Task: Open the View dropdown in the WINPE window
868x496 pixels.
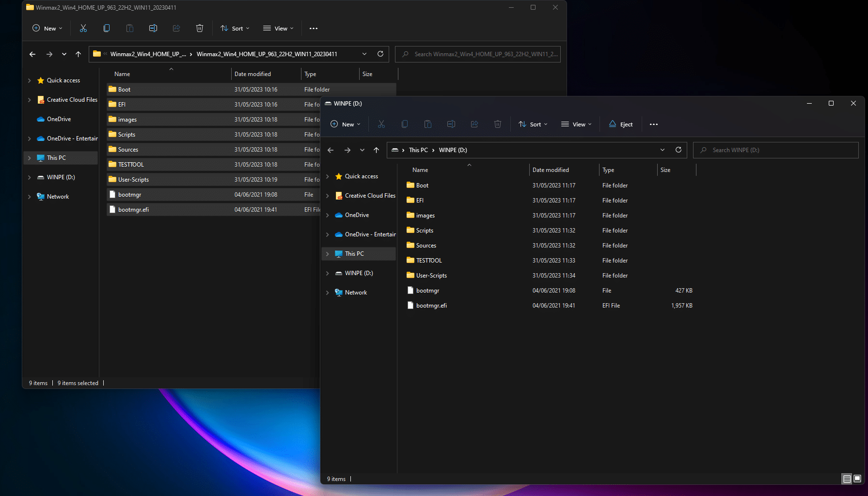Action: 576,124
